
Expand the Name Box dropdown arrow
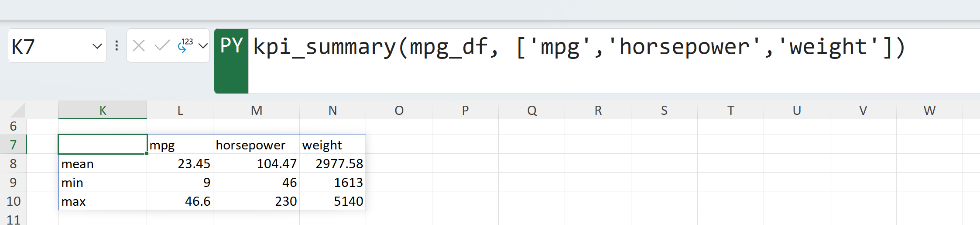97,46
